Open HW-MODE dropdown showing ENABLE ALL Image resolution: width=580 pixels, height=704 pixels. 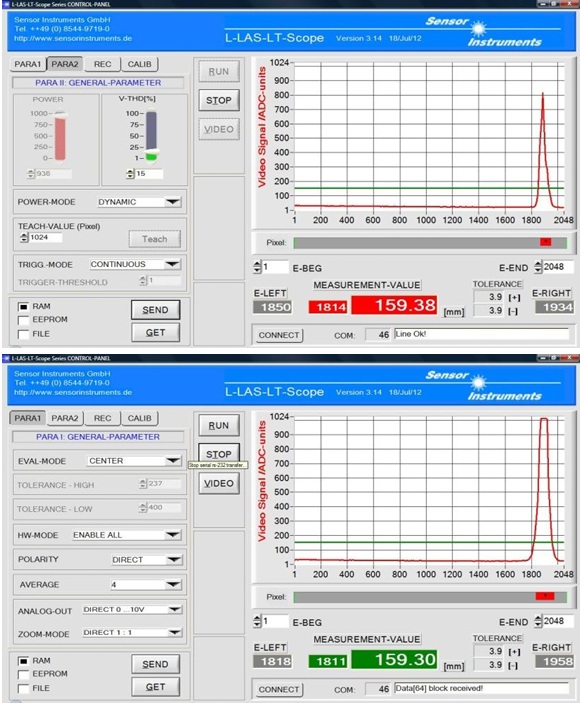(x=127, y=535)
